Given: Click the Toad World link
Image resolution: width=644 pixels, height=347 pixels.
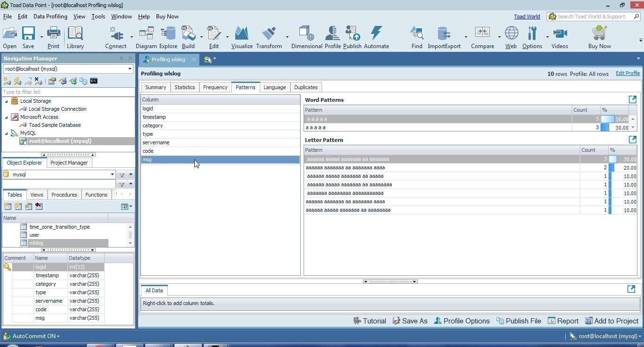Looking at the screenshot, I should (527, 17).
